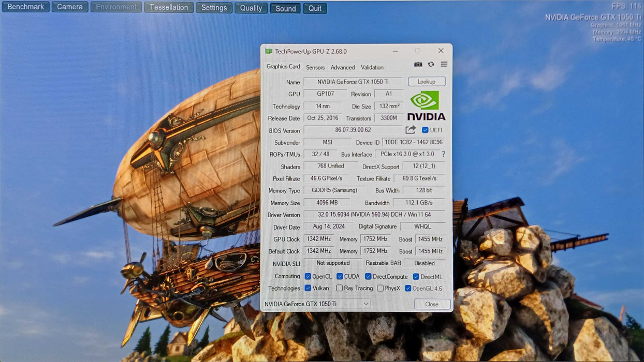This screenshot has height=362, width=644.
Task: Click the Release Date value Oct 25, 2016
Action: point(323,118)
